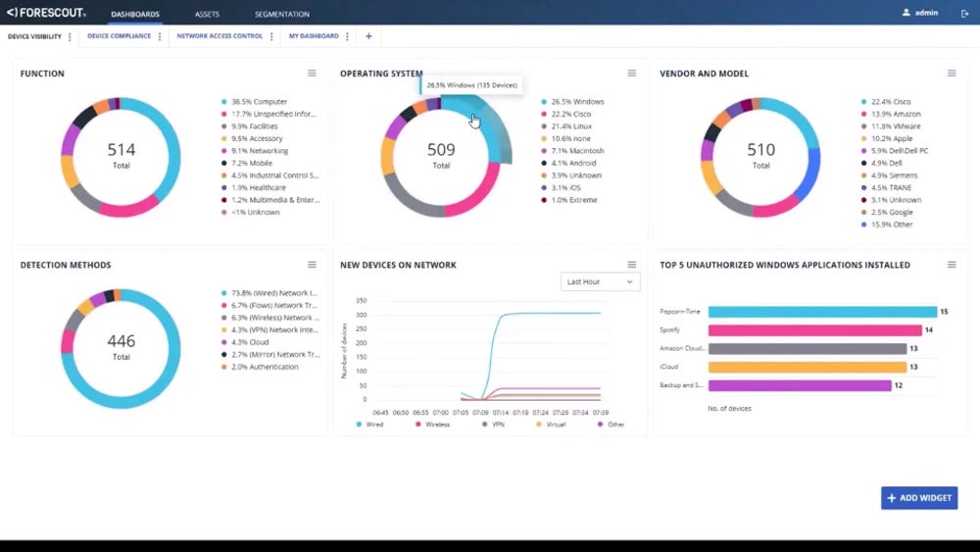Click the Function donut chart total center

coord(121,155)
